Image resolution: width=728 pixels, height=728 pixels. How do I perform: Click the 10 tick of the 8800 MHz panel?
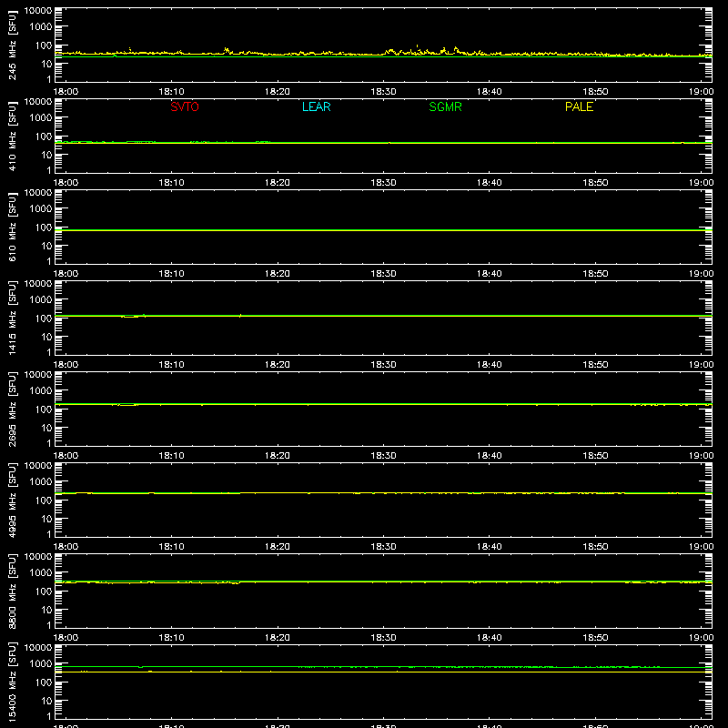47,610
